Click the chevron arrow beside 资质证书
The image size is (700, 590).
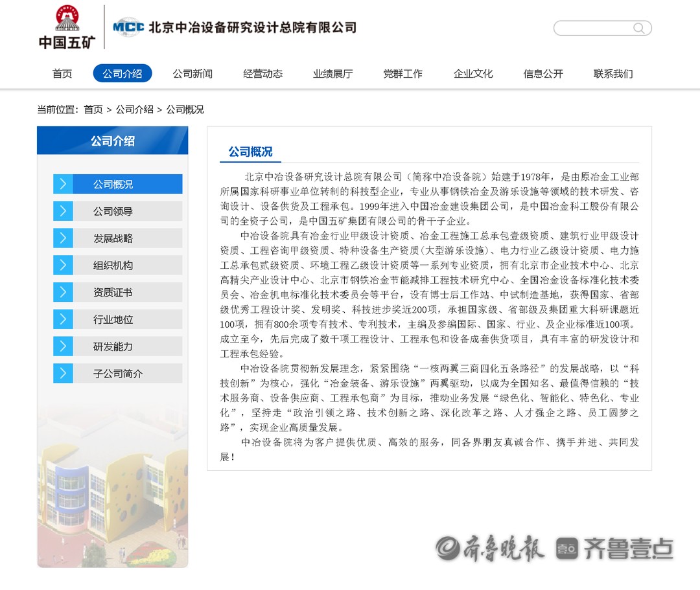point(63,293)
